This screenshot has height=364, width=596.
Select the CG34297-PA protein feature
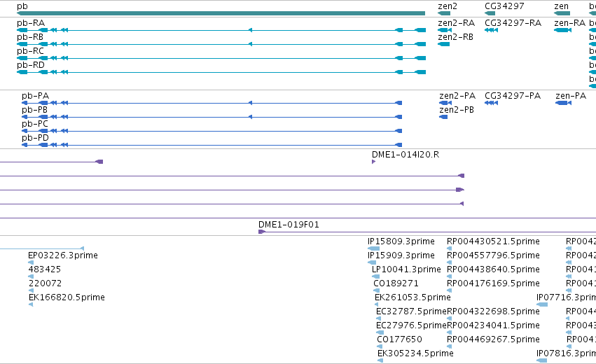tap(492, 103)
